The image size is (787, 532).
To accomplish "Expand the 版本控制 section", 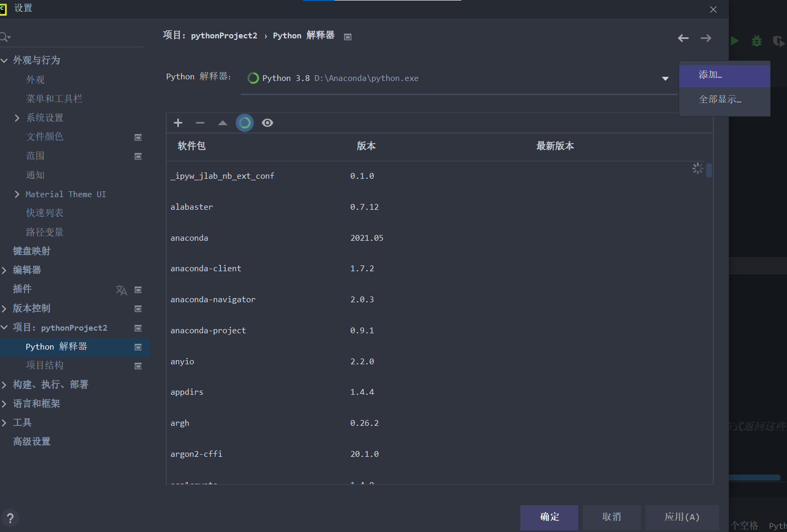I will (4, 309).
